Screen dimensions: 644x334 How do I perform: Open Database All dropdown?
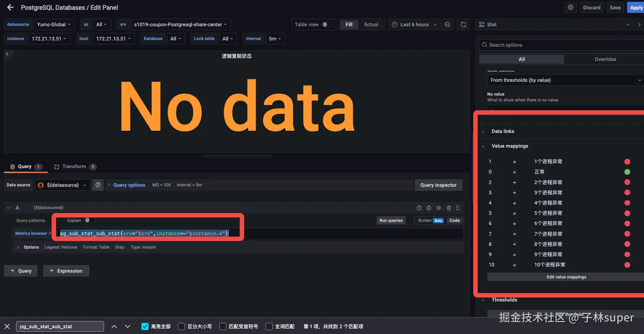point(176,39)
